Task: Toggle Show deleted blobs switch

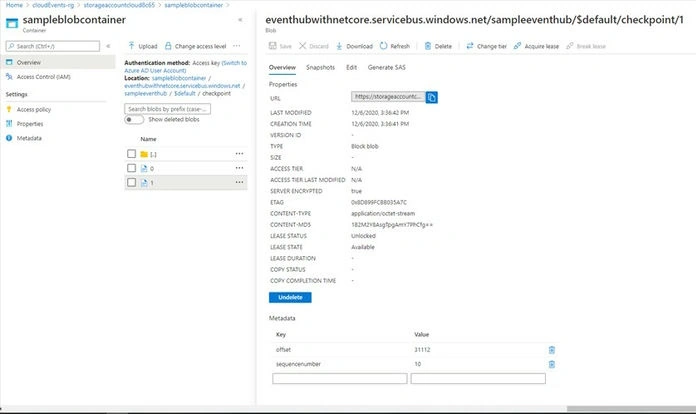Action: point(134,119)
